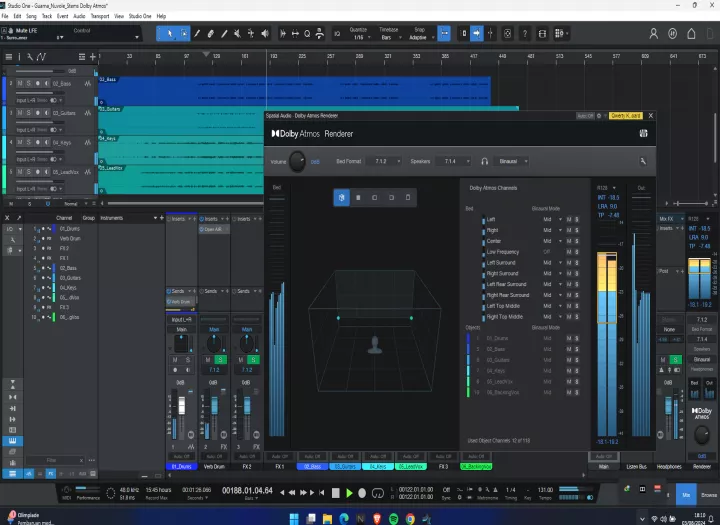The height and width of the screenshot is (525, 720).
Task: Select the Verb Drum channel in list
Action: click(x=70, y=238)
